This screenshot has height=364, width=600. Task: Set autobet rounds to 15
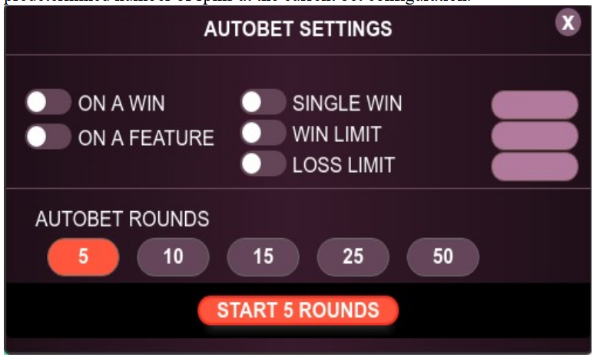click(x=263, y=256)
